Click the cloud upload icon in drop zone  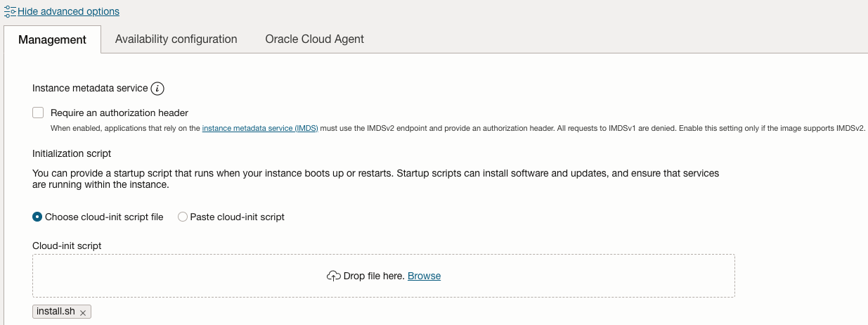pyautogui.click(x=334, y=276)
